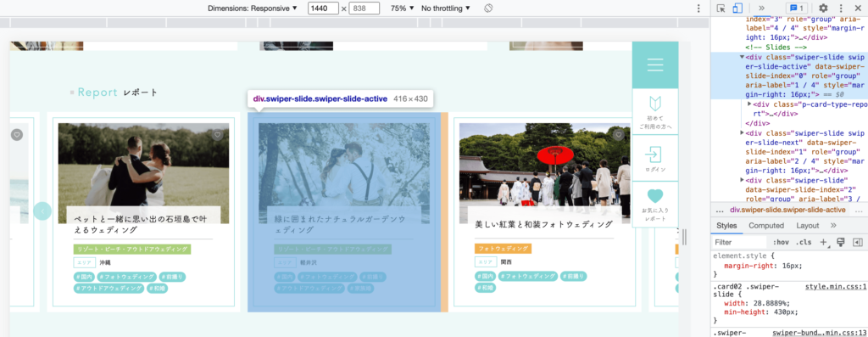
Task: Toggle the computed styles sidebar icon
Action: point(858,242)
